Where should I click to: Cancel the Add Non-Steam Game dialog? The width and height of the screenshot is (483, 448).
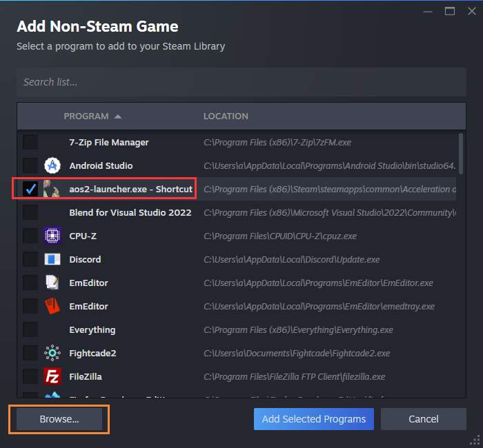[x=424, y=419]
